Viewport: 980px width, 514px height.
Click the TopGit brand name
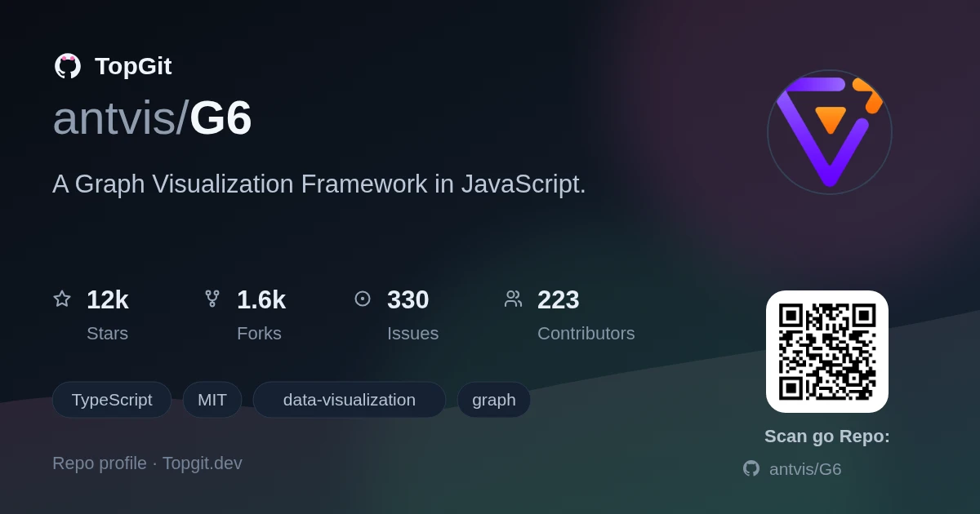point(133,66)
